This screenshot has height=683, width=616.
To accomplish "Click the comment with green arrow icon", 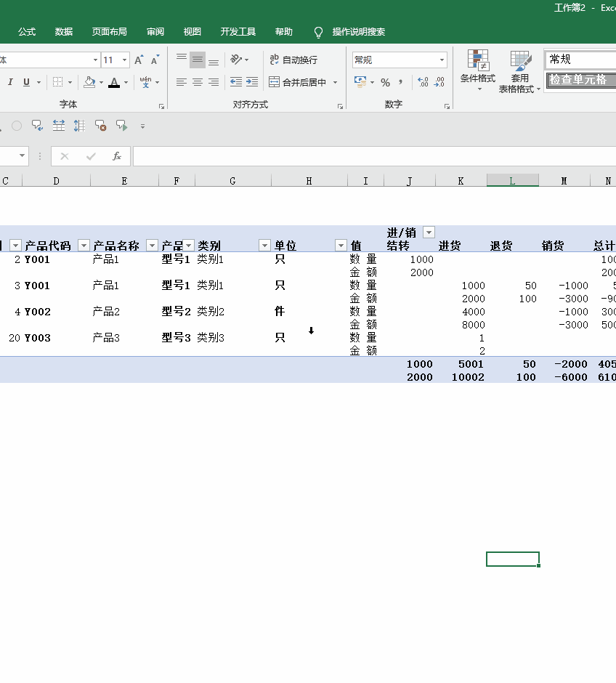I will [122, 126].
